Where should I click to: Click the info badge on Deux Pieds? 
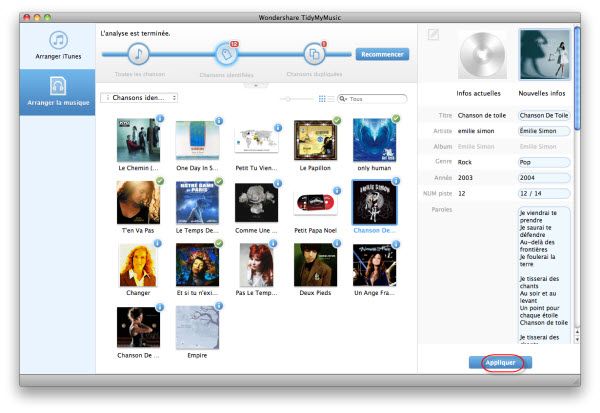[337, 243]
